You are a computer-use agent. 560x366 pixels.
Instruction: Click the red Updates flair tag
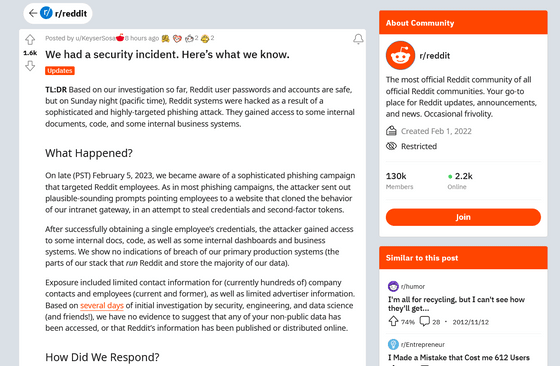click(x=60, y=71)
